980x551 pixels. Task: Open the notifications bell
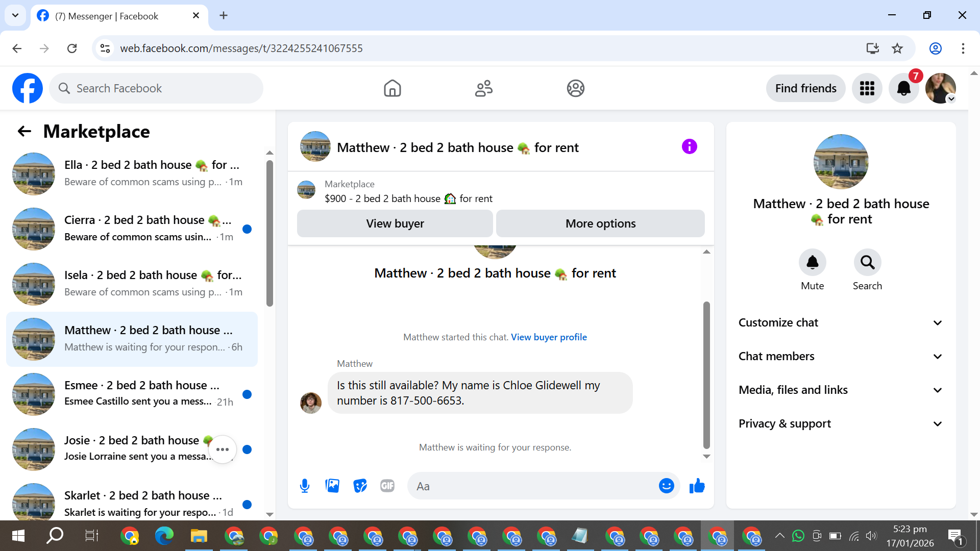coord(903,88)
